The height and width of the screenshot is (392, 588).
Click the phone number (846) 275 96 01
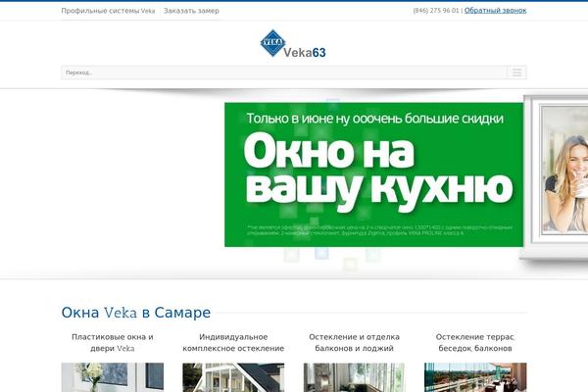(x=436, y=11)
